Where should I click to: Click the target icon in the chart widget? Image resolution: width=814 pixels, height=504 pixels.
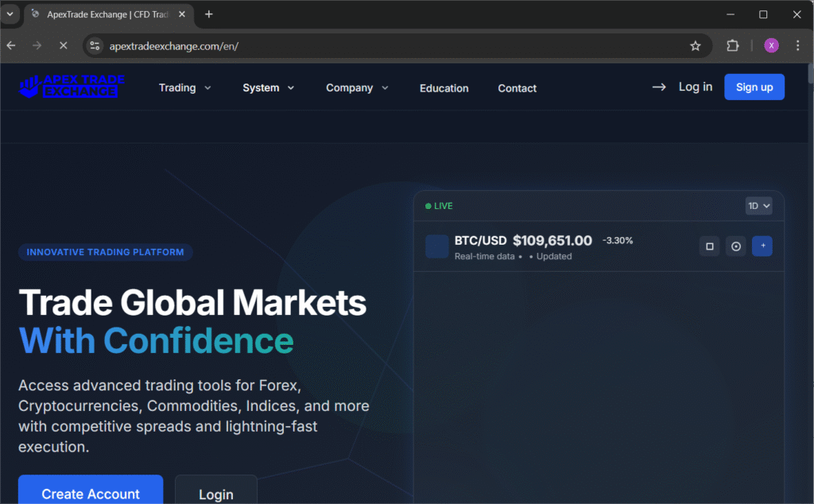click(735, 246)
